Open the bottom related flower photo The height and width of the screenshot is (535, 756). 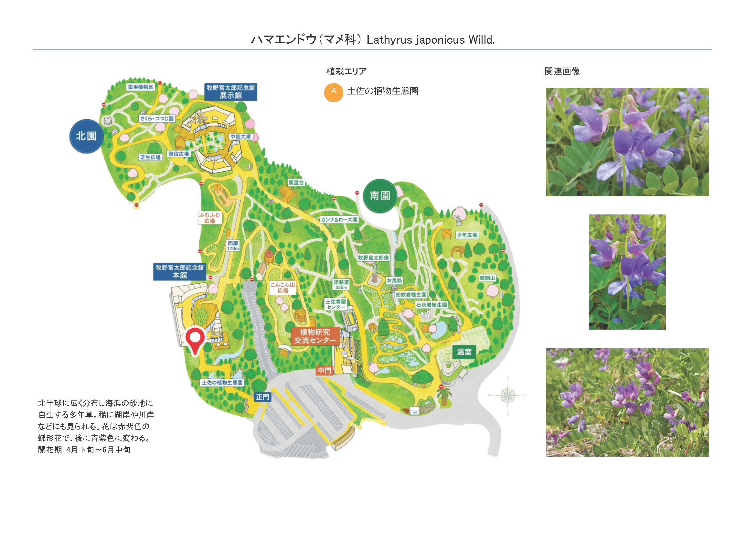point(627,402)
